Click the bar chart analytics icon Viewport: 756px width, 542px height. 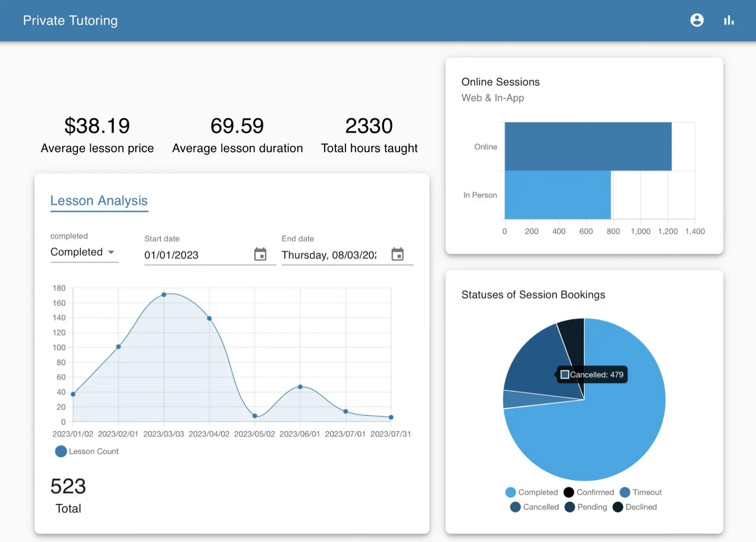point(729,20)
